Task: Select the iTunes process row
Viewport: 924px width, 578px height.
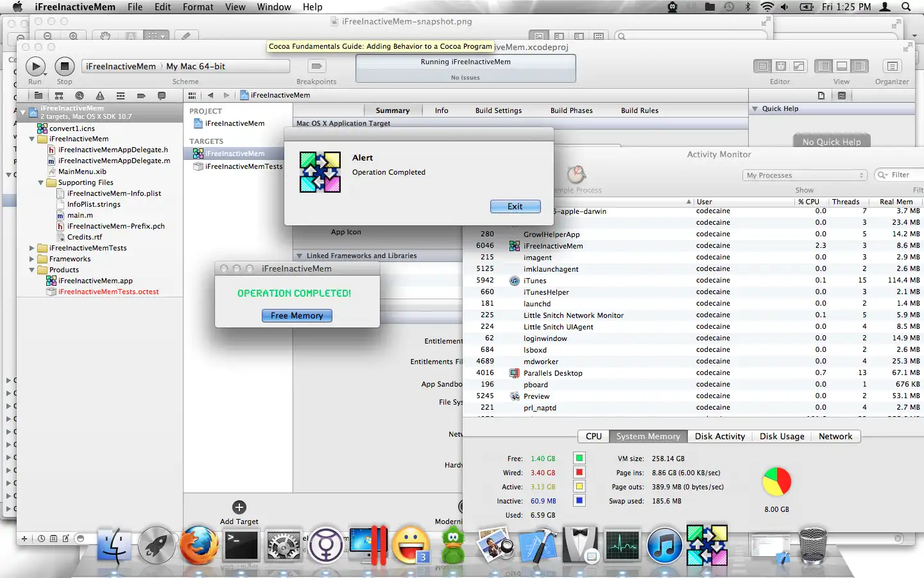Action: (694, 281)
